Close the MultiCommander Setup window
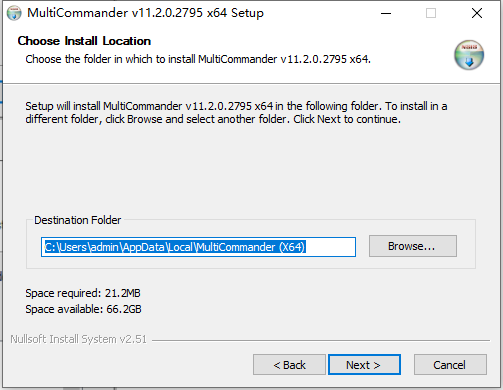Image resolution: width=503 pixels, height=390 pixels. (477, 13)
